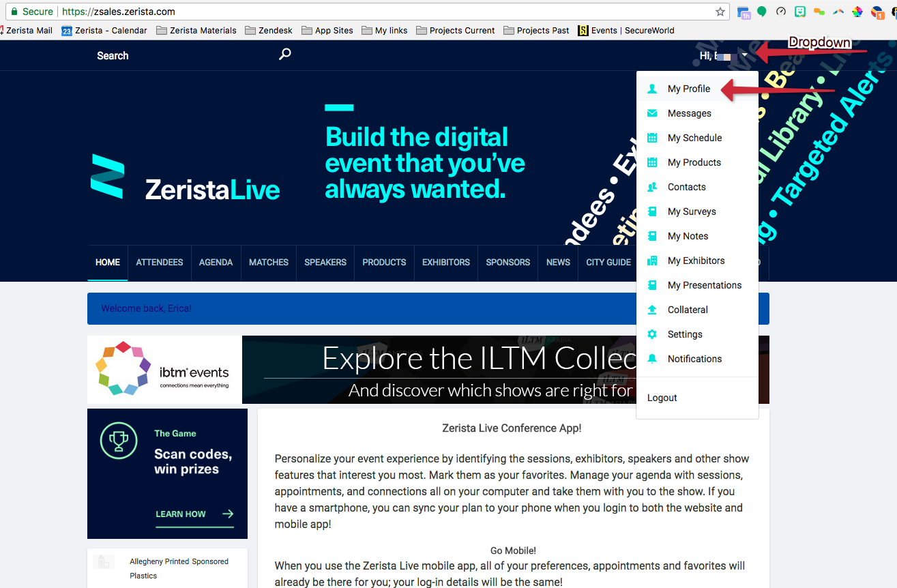
Task: Open the Projects Current bookmark folder
Action: click(x=456, y=31)
